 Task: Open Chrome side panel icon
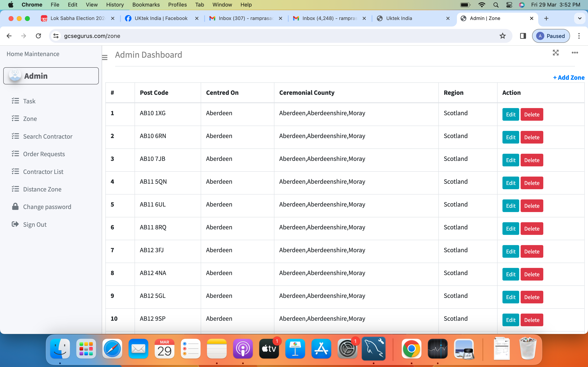(x=523, y=36)
